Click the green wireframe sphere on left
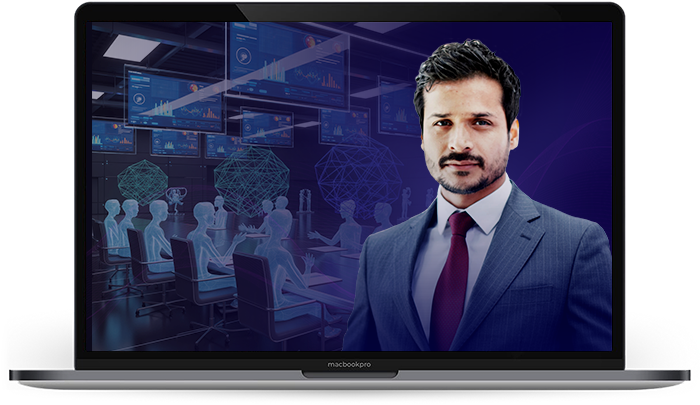This screenshot has width=700, height=405. (143, 181)
